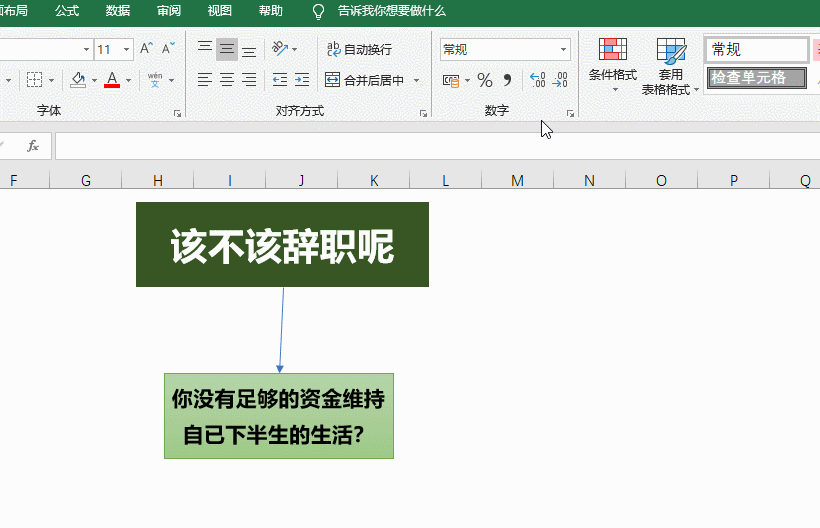
Task: Open the 公式 ribbon tab
Action: click(67, 11)
